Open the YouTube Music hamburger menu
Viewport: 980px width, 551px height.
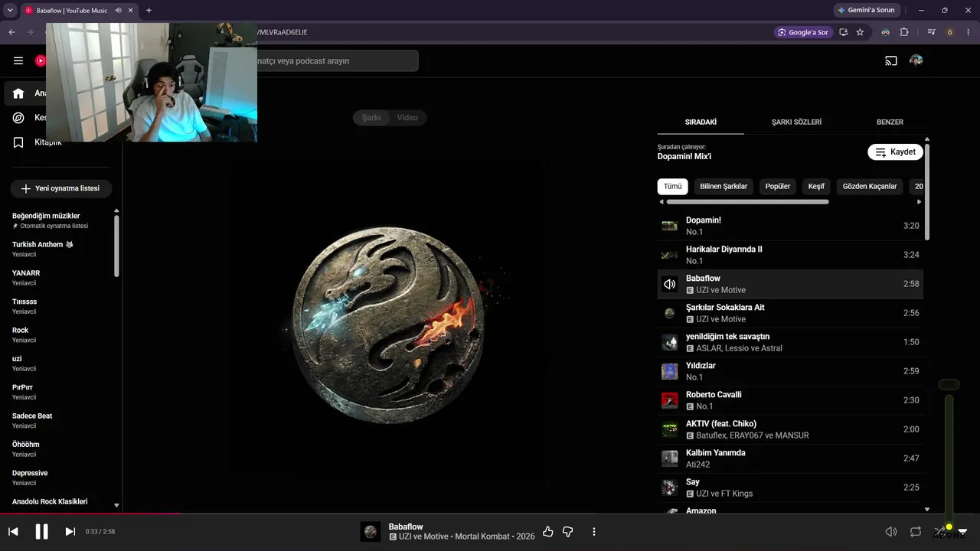coord(18,60)
